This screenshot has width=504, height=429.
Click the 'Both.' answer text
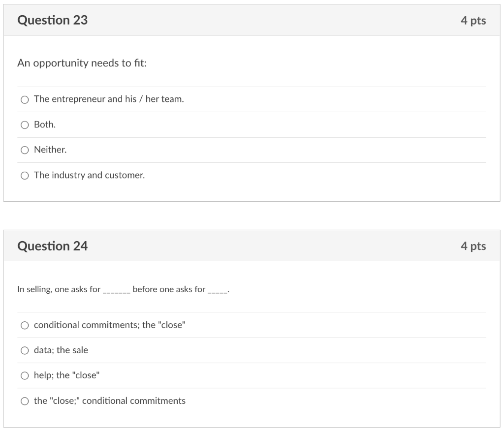45,124
